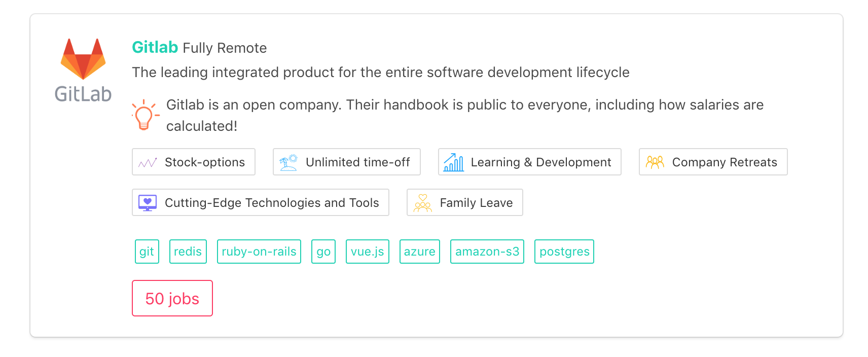The image size is (868, 357).
Task: Click the palm tree Unlimited time-off icon
Action: (x=288, y=162)
